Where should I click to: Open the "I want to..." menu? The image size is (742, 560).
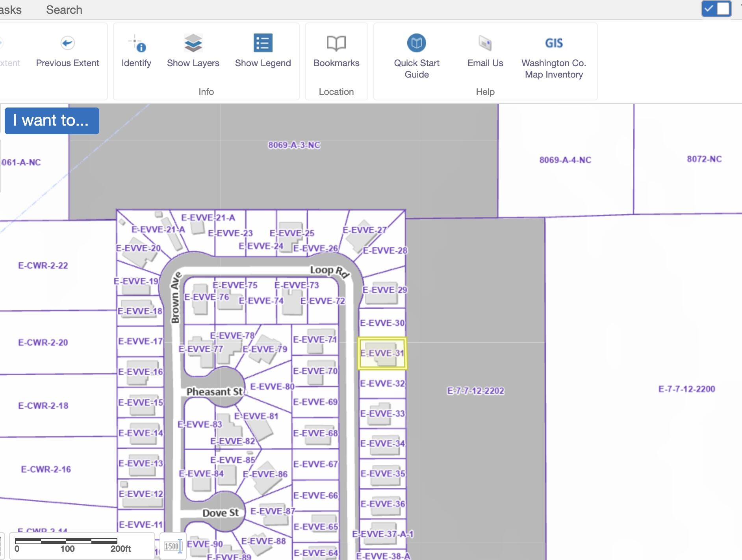pos(52,121)
